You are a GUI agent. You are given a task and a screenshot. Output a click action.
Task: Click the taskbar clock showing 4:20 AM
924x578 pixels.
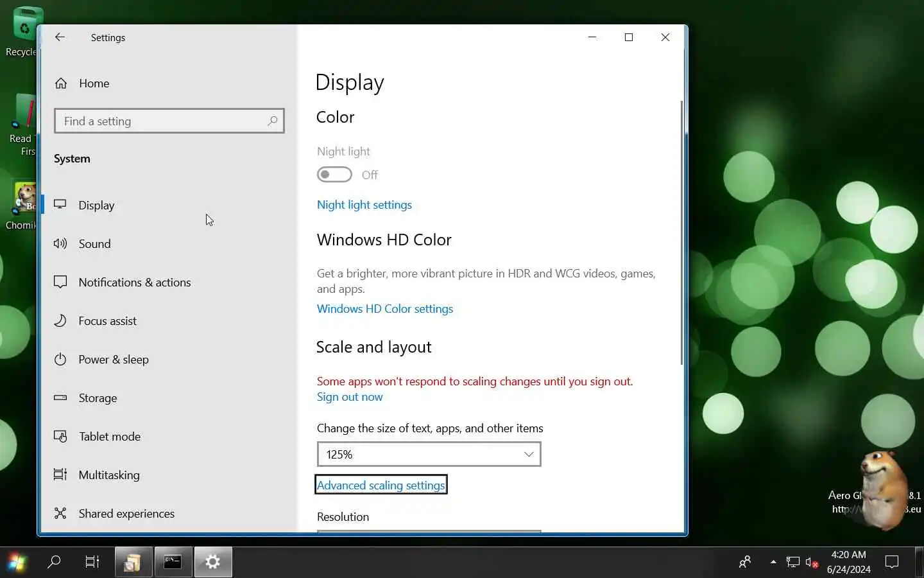(848, 562)
